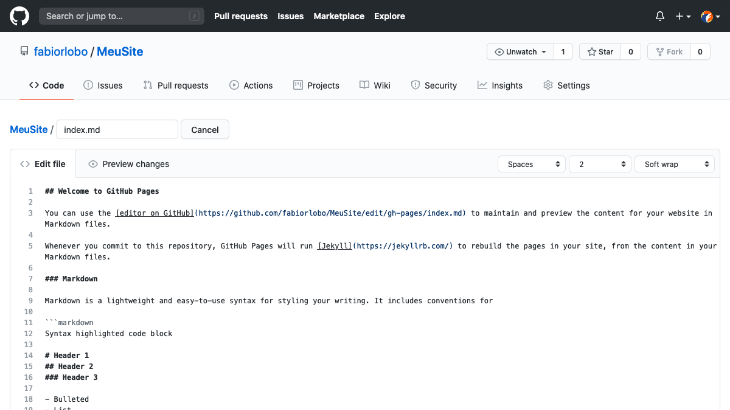
Task: Select the Edit file tab
Action: [x=43, y=164]
